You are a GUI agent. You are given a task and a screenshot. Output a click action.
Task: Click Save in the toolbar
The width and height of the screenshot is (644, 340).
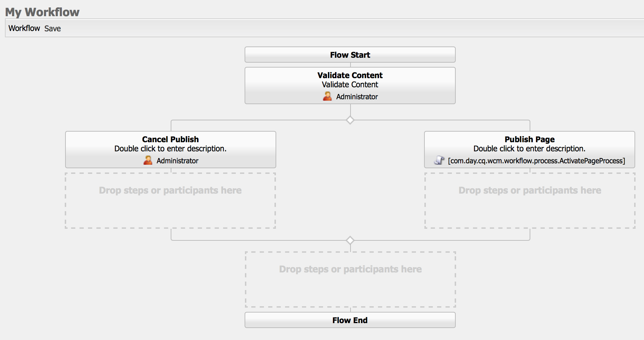click(x=52, y=28)
